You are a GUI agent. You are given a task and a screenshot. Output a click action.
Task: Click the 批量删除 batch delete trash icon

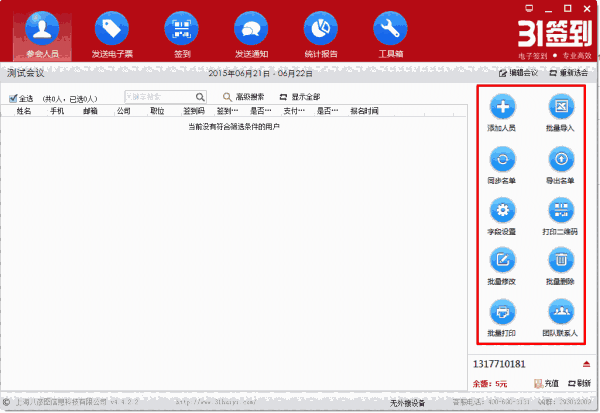[561, 260]
